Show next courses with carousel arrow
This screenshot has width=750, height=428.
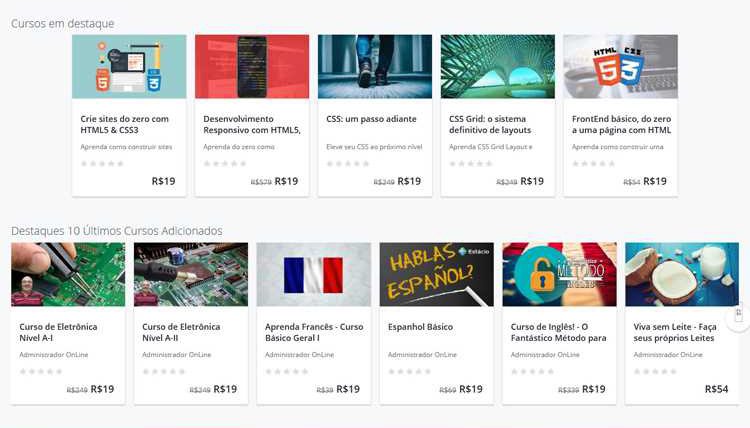tap(739, 315)
